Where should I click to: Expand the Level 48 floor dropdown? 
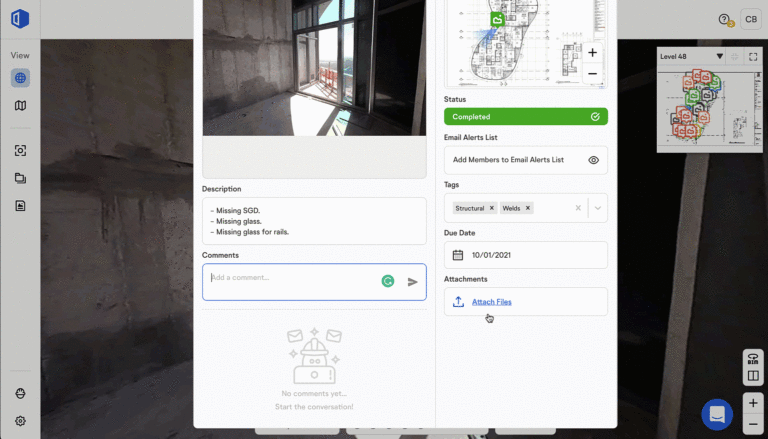tap(719, 57)
